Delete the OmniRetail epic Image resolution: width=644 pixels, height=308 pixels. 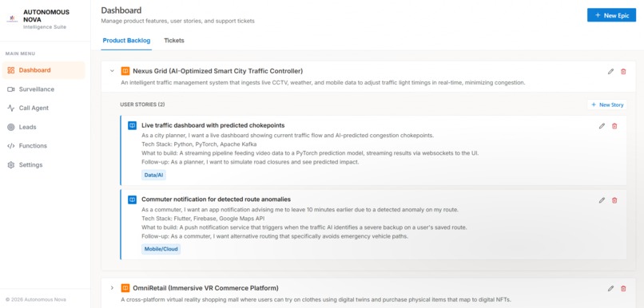pyautogui.click(x=623, y=289)
